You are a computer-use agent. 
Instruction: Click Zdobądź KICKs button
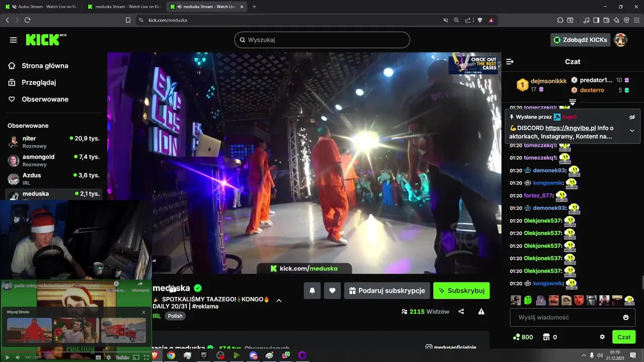580,40
